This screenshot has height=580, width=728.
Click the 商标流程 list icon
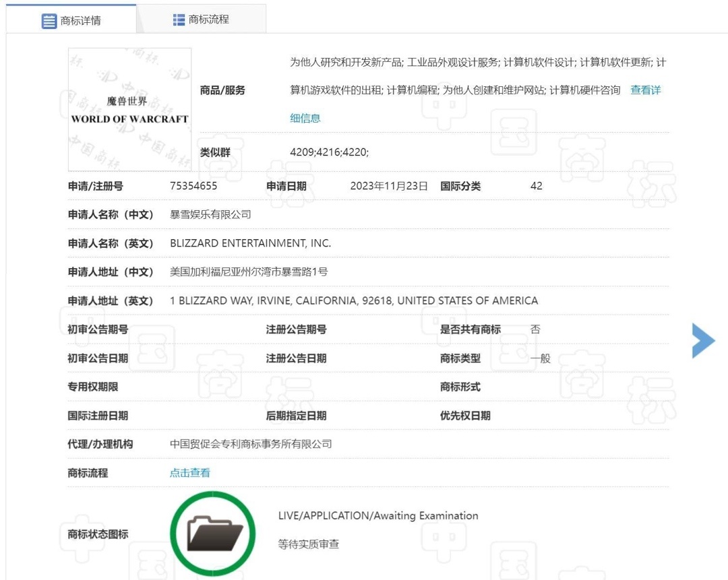(179, 20)
